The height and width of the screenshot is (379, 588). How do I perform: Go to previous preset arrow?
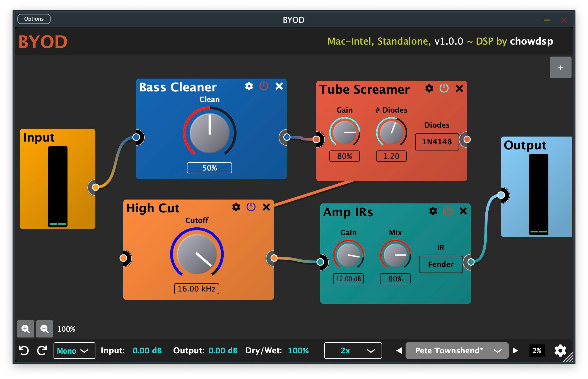(x=399, y=351)
